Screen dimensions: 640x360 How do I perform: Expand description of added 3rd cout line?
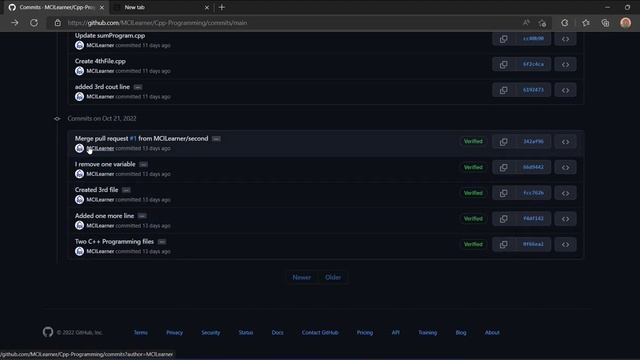click(138, 87)
